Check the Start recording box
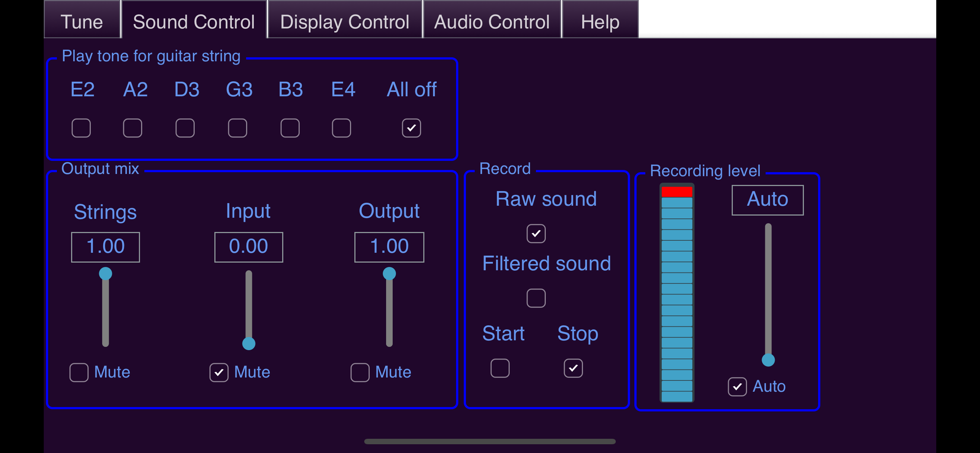980x453 pixels. point(500,368)
